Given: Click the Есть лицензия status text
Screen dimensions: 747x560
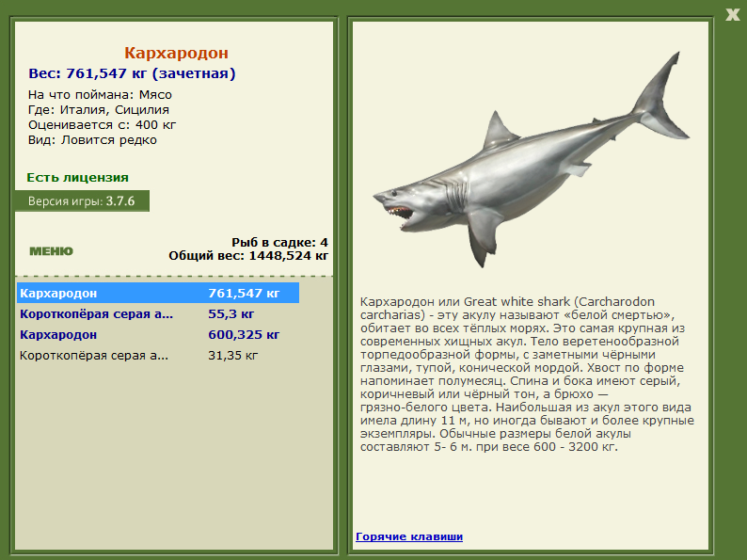Looking at the screenshot, I should coord(78,178).
